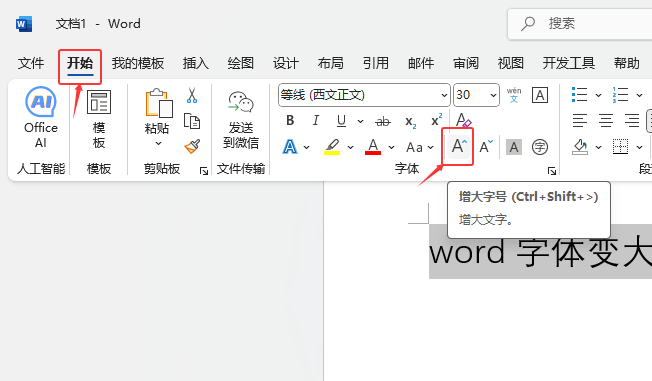652x381 pixels.
Task: Decrease font size with A-down icon
Action: coord(486,146)
